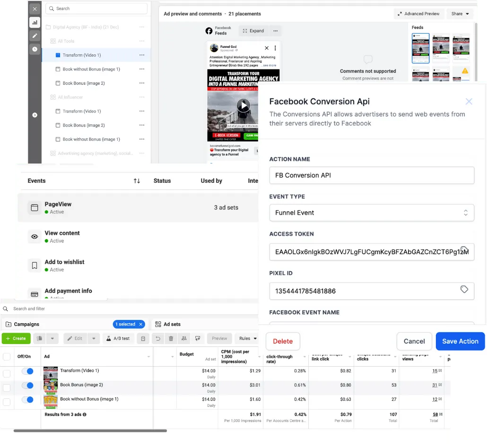Close the Facebook Conversion Api panel
Viewport: 487px width, 448px height.
(469, 102)
